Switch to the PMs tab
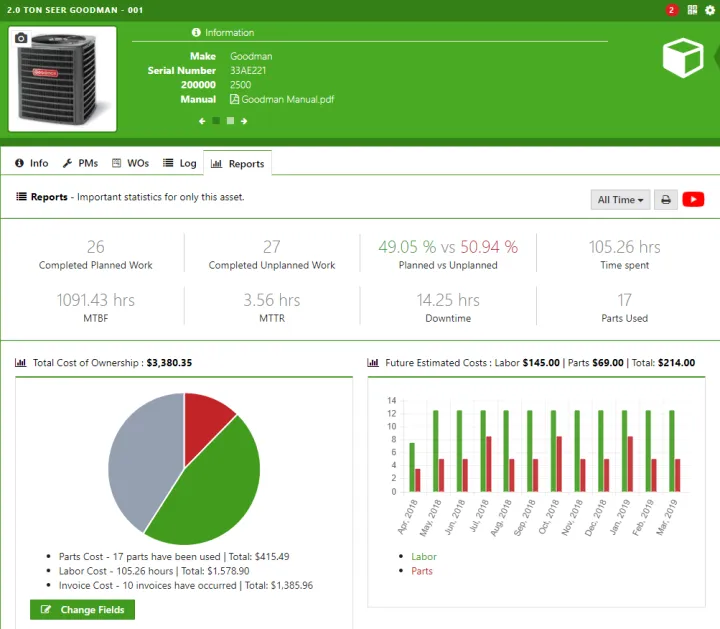Image resolution: width=720 pixels, height=629 pixels. (x=80, y=163)
